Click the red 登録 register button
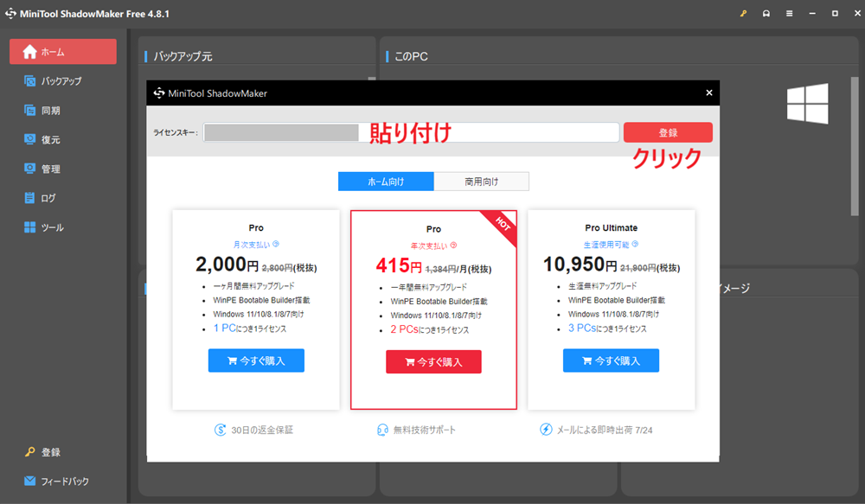 pos(668,132)
